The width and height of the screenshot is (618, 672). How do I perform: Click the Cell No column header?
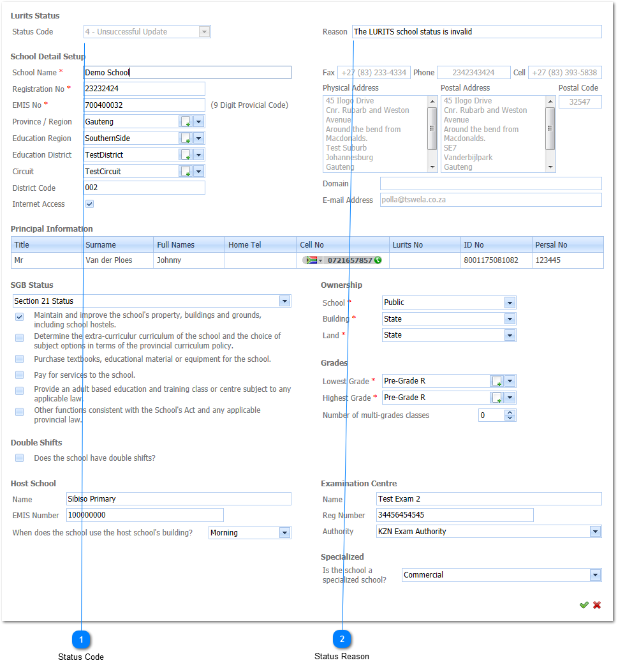click(342, 244)
